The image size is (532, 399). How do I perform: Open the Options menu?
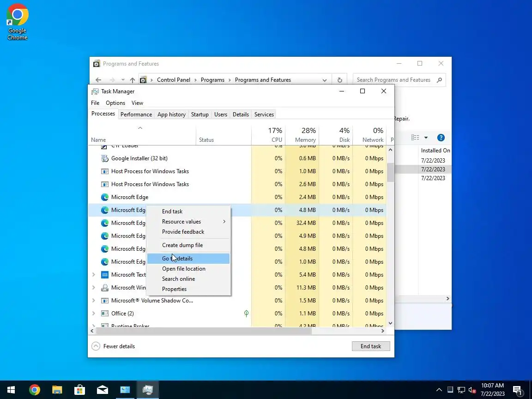point(115,103)
